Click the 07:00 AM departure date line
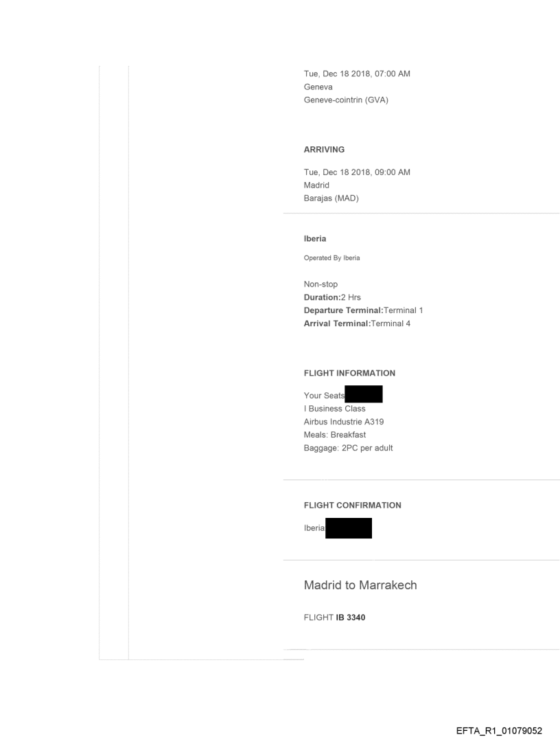The width and height of the screenshot is (560, 737). click(357, 73)
